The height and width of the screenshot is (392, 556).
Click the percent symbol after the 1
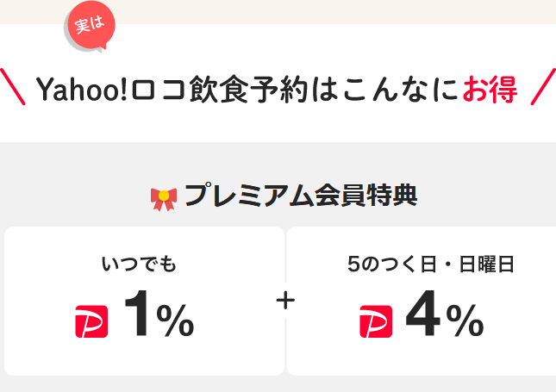175,320
